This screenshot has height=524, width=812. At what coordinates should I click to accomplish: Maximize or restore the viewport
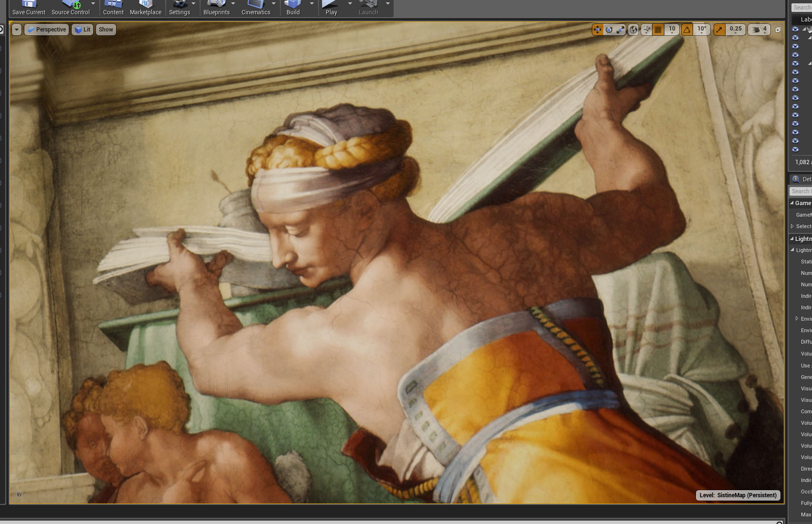coord(778,30)
